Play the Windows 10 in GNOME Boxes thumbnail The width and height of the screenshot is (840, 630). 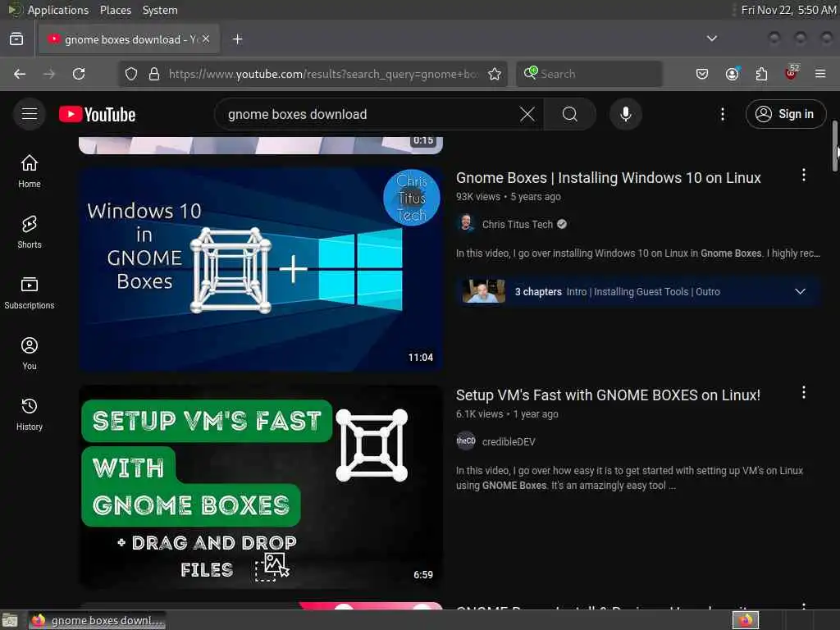click(261, 269)
